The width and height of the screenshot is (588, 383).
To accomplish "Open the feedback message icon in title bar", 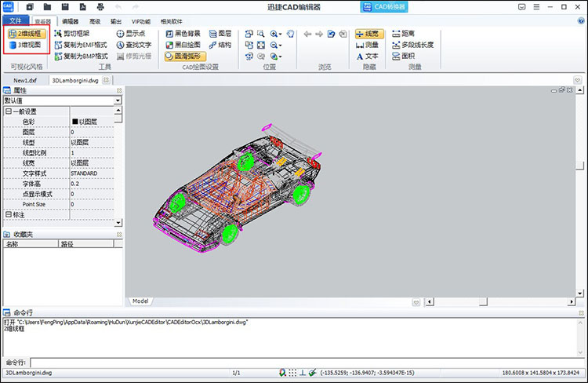I will [521, 7].
